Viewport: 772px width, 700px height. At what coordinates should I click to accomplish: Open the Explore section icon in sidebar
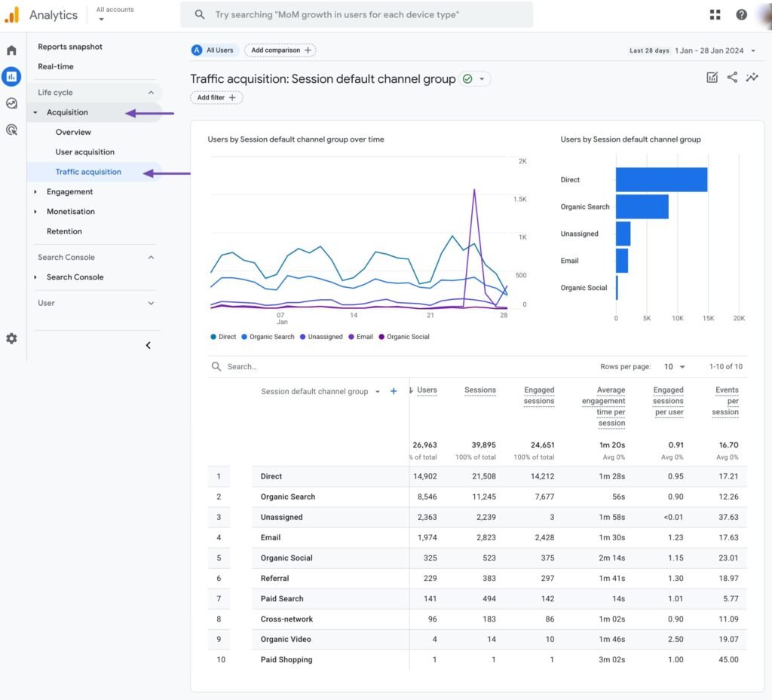[x=11, y=103]
